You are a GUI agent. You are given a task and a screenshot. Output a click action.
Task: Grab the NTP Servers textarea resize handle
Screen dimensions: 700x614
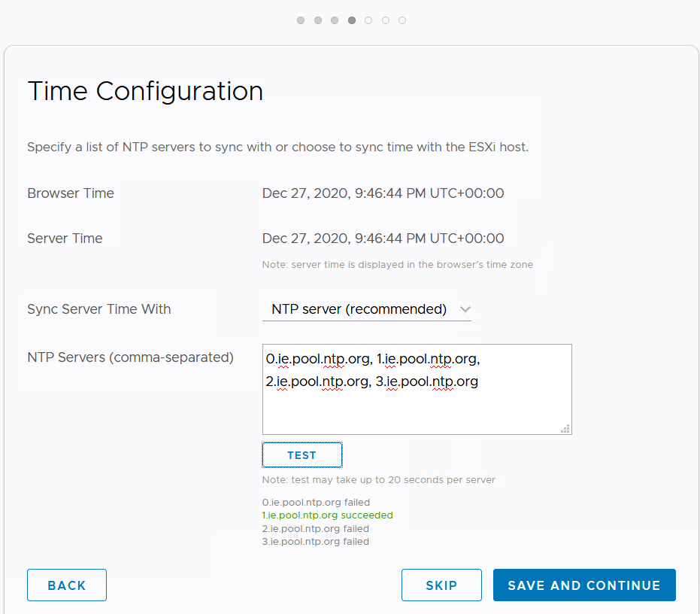[x=565, y=428]
